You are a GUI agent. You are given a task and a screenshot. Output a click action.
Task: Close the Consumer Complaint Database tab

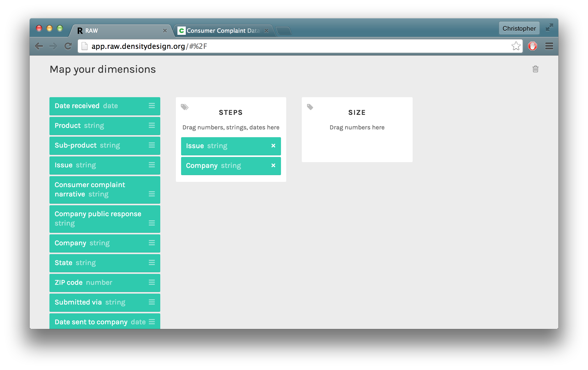point(266,31)
